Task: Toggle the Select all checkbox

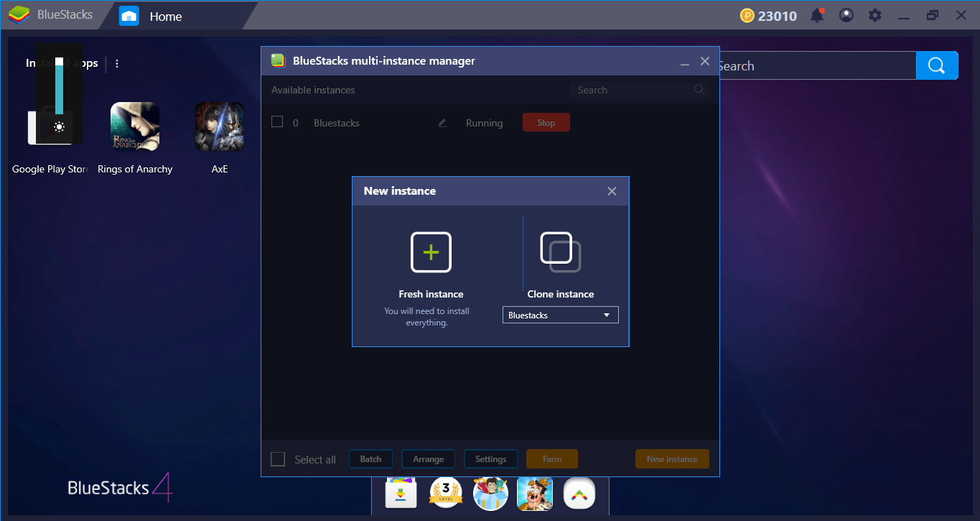Action: pyautogui.click(x=278, y=459)
